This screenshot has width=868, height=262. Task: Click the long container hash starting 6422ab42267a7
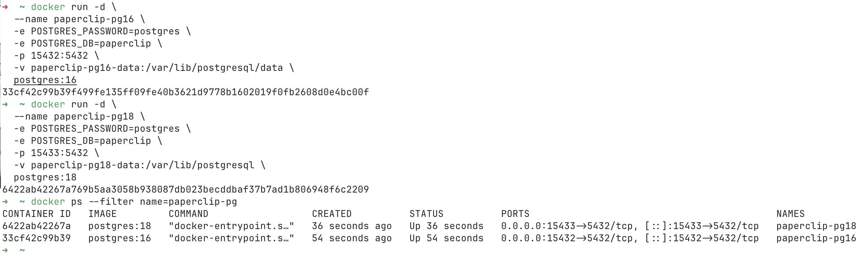(186, 190)
